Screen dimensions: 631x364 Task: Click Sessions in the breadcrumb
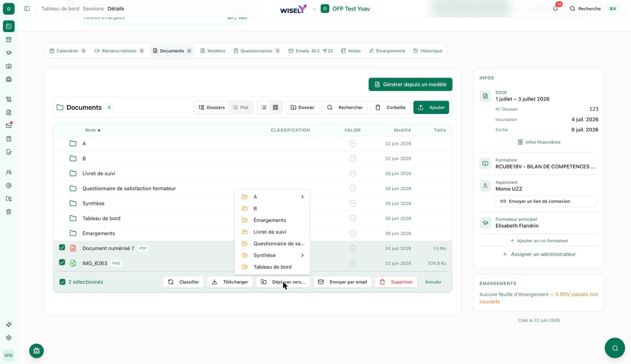(x=93, y=9)
